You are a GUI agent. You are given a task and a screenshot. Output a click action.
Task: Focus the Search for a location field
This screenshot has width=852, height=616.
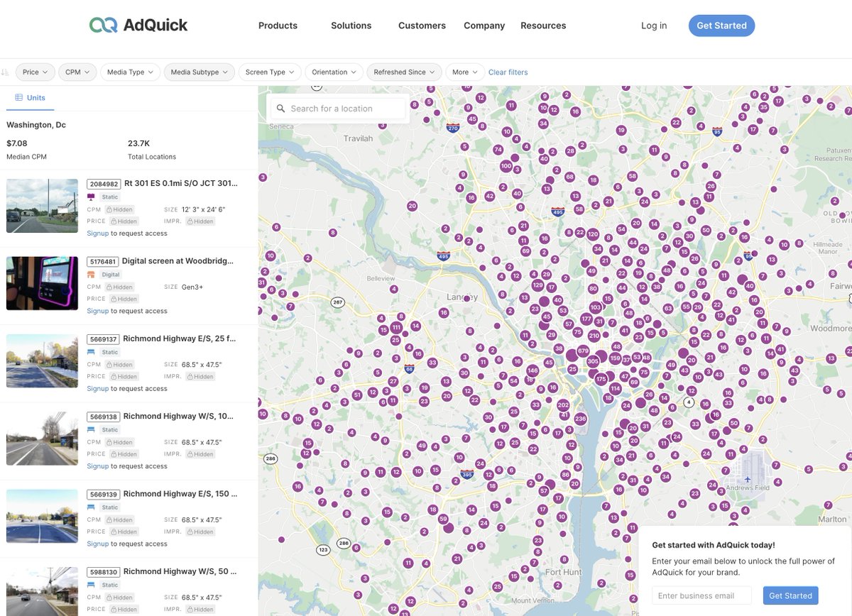pos(337,109)
